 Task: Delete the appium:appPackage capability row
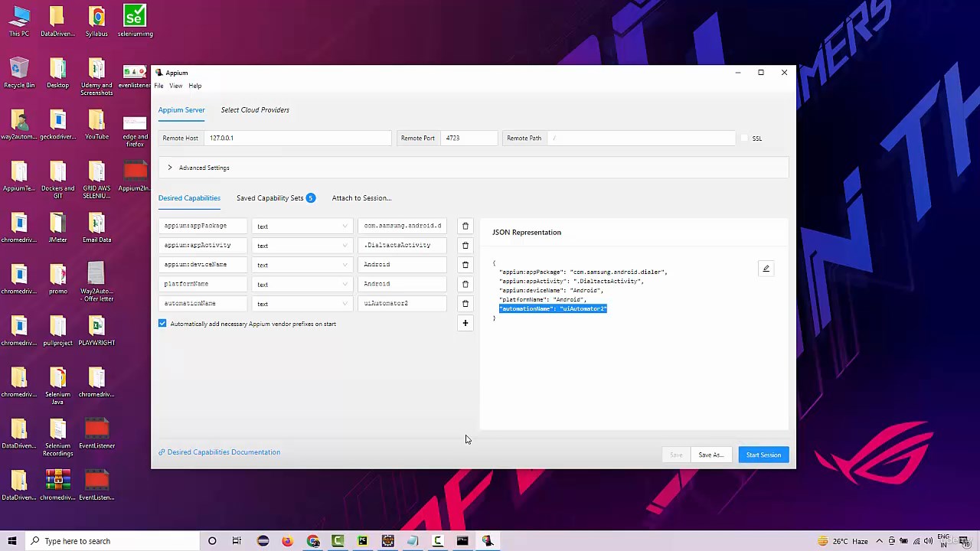click(465, 226)
